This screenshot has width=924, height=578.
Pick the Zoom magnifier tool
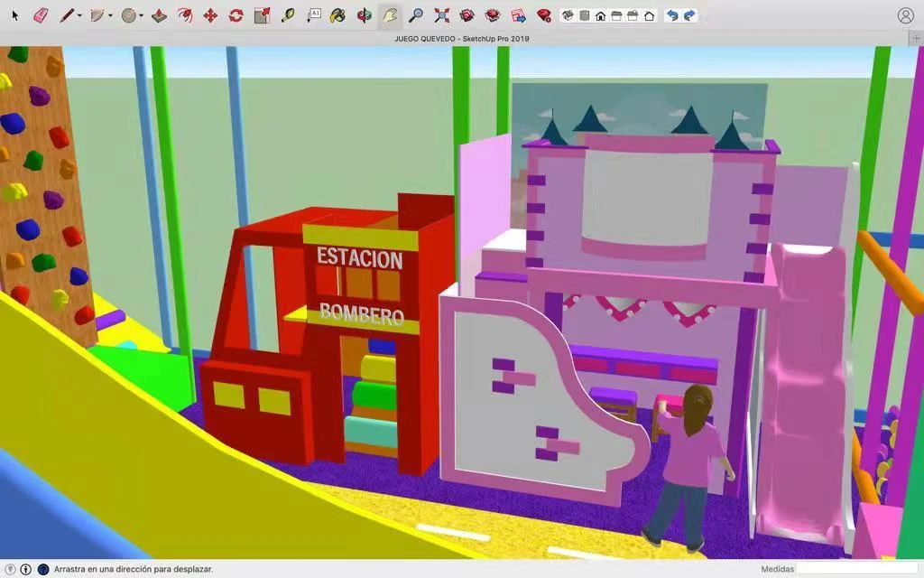(x=416, y=15)
